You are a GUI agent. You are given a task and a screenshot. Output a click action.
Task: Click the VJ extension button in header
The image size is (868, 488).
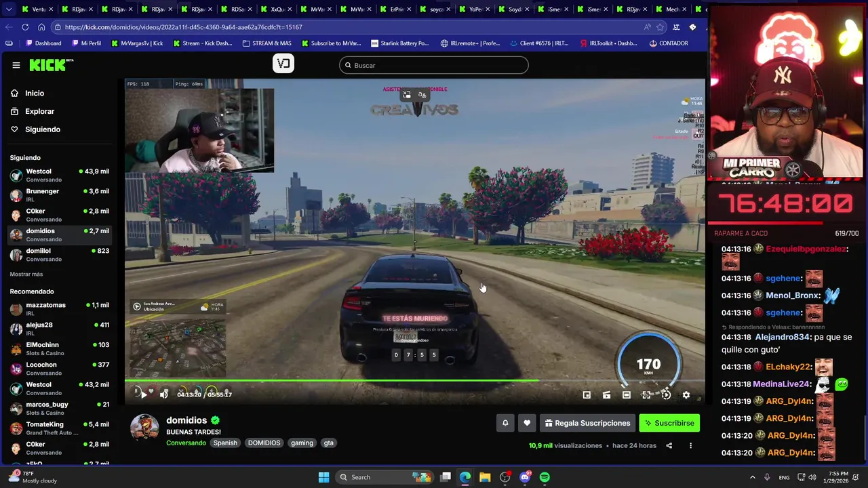point(283,64)
